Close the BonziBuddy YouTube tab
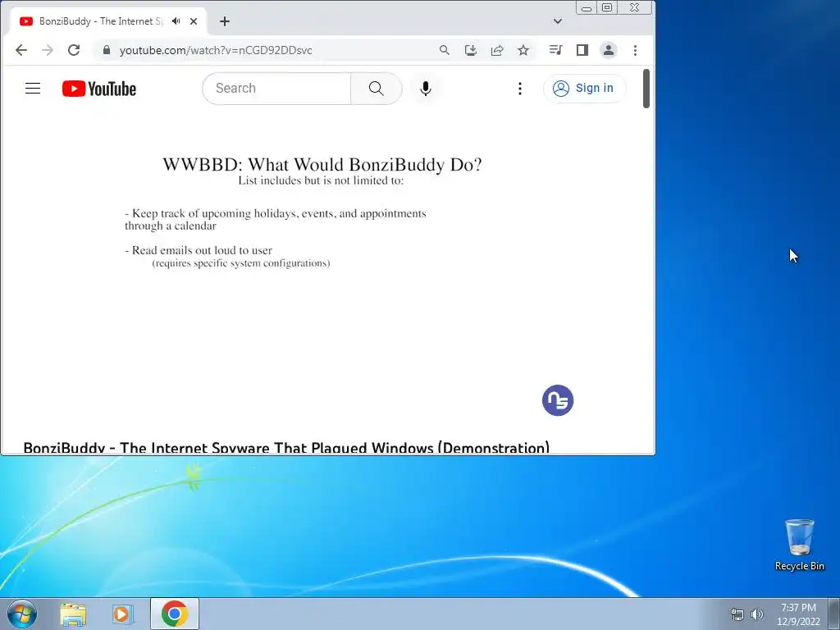This screenshot has height=630, width=840. click(x=194, y=21)
